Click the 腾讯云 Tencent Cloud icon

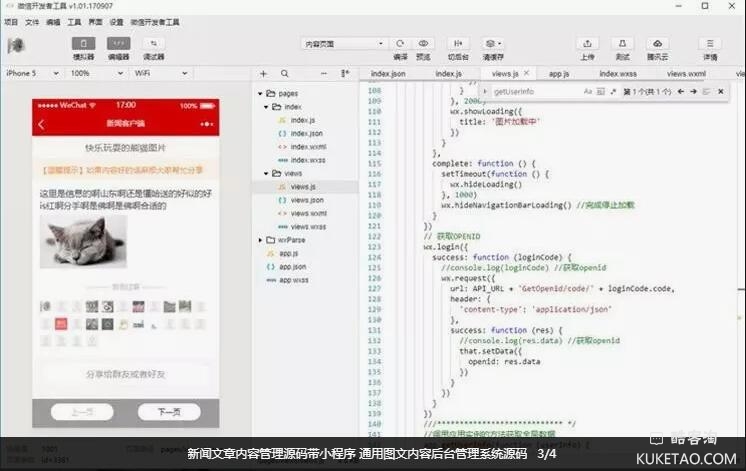pos(658,43)
